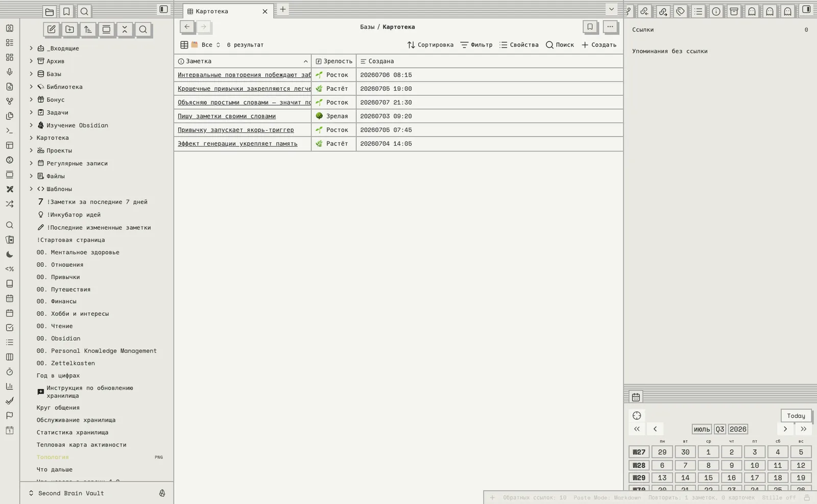Screen dimensions: 817x504
Task: Open the sort order icon in explorer
Action: coord(88,30)
